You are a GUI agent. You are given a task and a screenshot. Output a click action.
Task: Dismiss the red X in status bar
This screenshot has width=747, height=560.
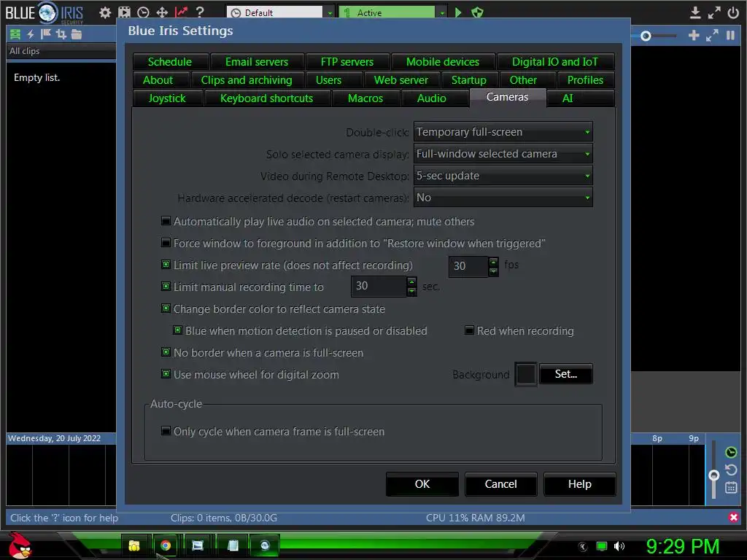(x=734, y=517)
